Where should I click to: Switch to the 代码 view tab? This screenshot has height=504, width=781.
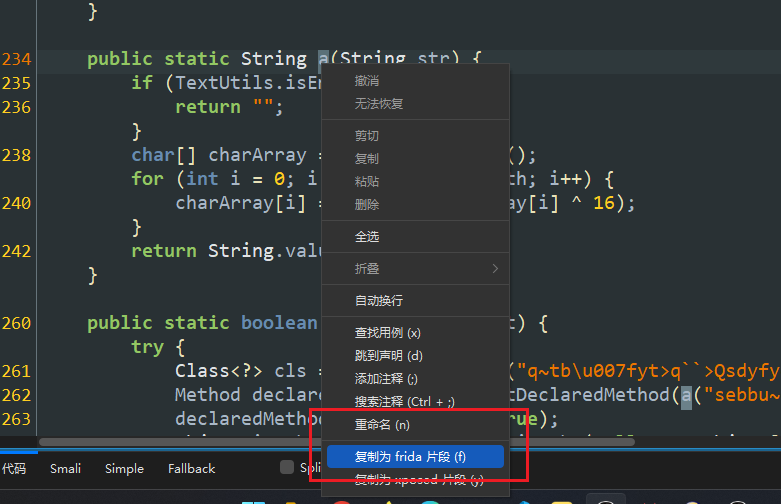(x=13, y=469)
